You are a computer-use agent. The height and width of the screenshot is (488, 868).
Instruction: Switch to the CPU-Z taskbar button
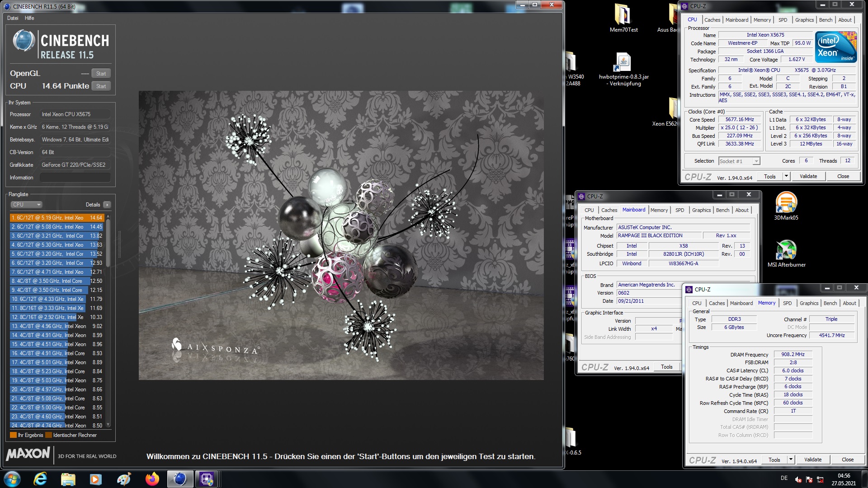(x=207, y=479)
